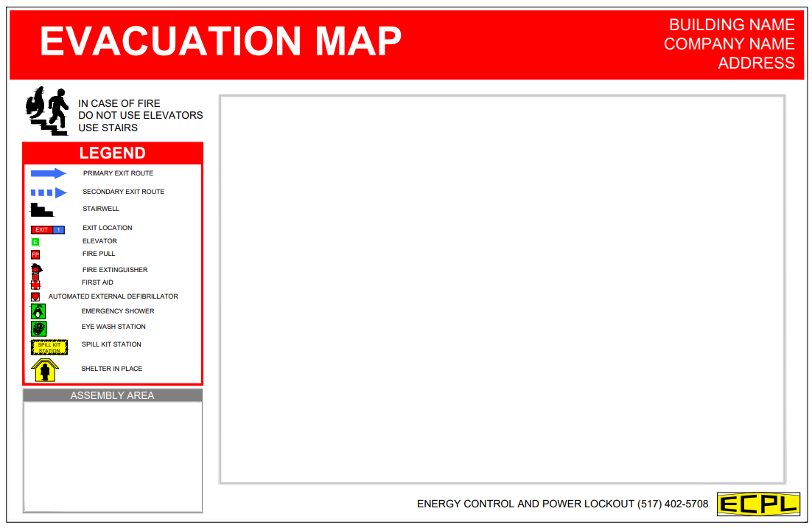This screenshot has height=528, width=812.
Task: Click the EVACUATION MAP title text
Action: point(220,41)
